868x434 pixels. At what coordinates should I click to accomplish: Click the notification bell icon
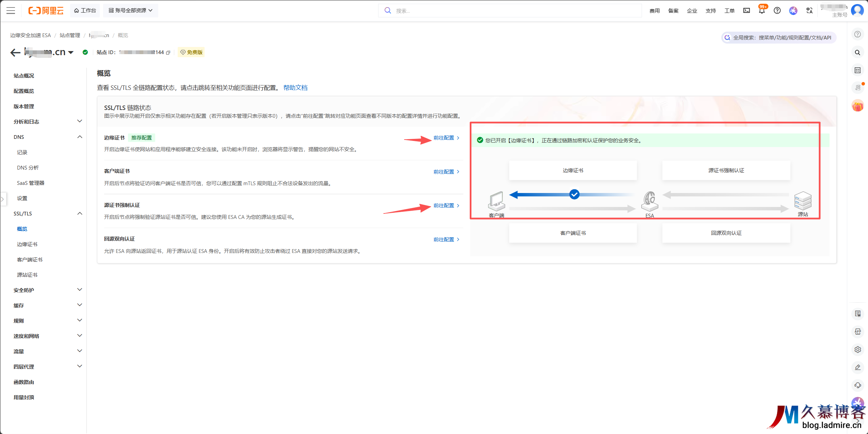click(x=762, y=11)
